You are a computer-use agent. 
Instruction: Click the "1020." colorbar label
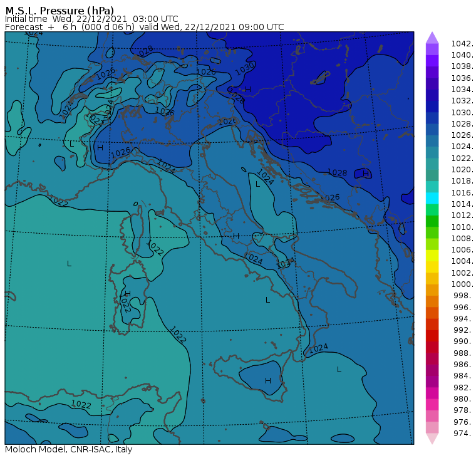(462, 169)
